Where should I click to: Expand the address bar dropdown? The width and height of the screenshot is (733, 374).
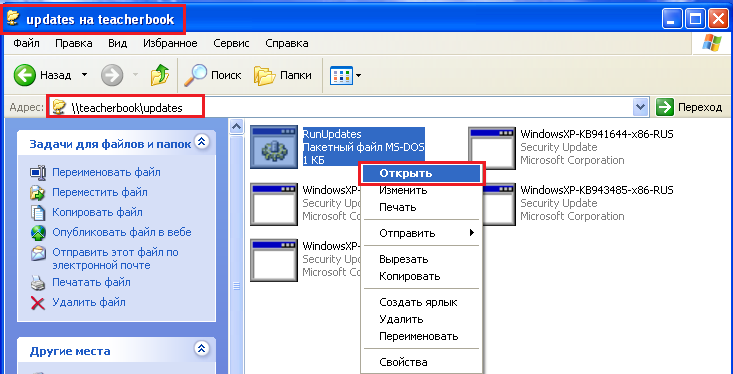641,107
